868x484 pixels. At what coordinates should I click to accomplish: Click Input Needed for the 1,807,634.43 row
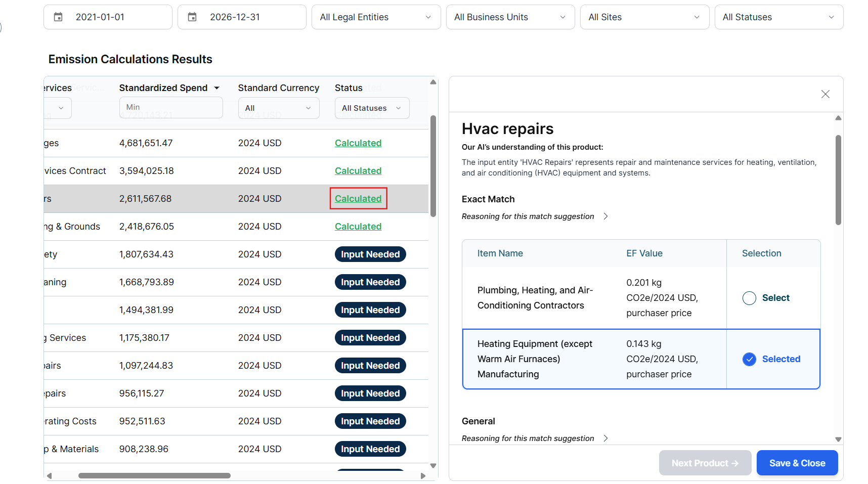point(370,254)
